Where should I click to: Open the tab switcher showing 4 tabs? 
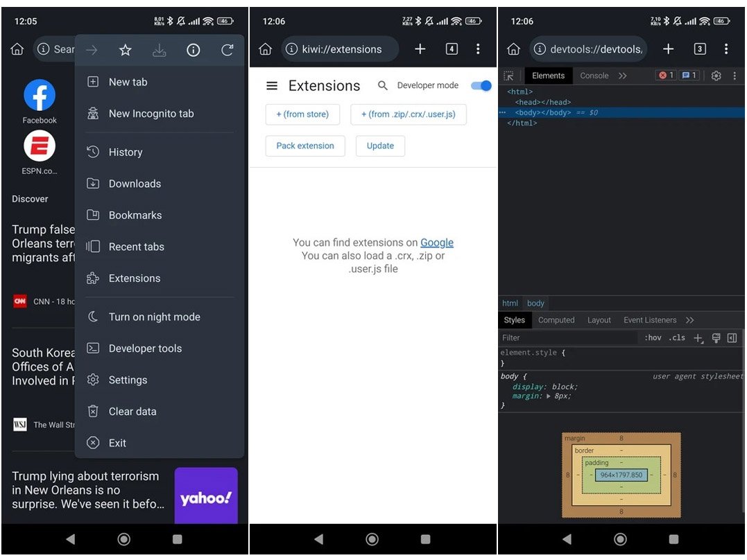[452, 49]
